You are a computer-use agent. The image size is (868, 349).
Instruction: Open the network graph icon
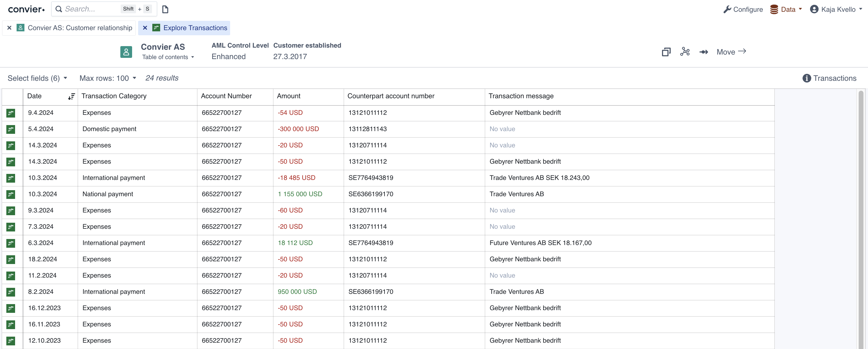tap(685, 52)
